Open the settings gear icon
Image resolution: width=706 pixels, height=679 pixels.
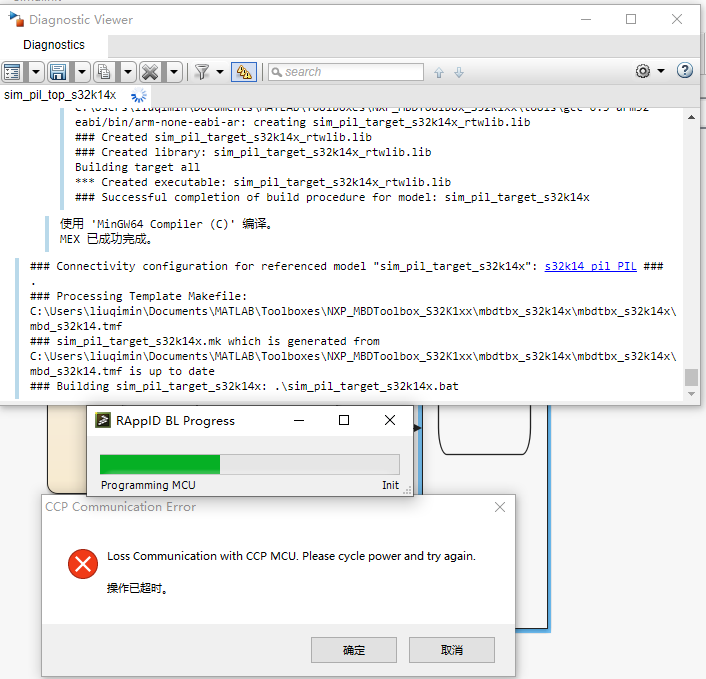643,71
